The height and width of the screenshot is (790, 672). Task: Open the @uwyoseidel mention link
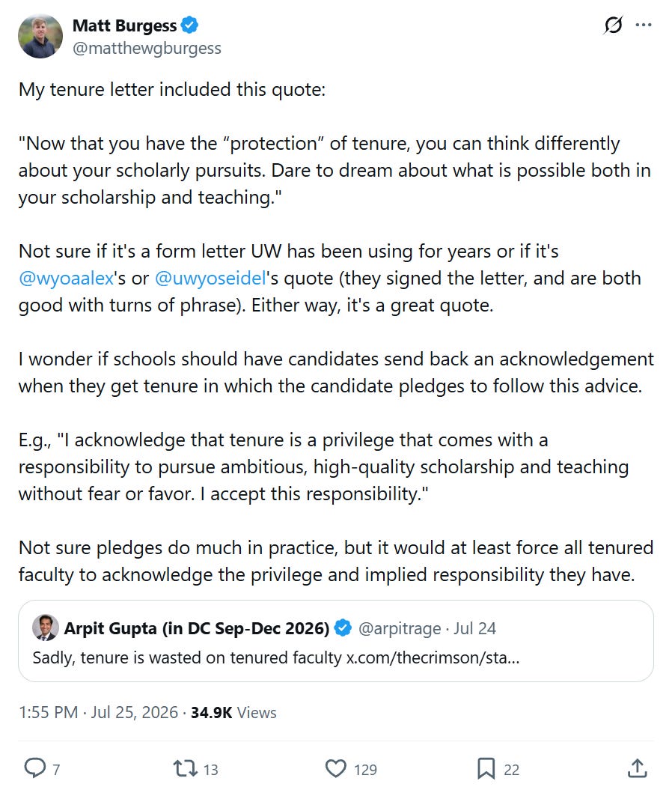click(x=210, y=278)
